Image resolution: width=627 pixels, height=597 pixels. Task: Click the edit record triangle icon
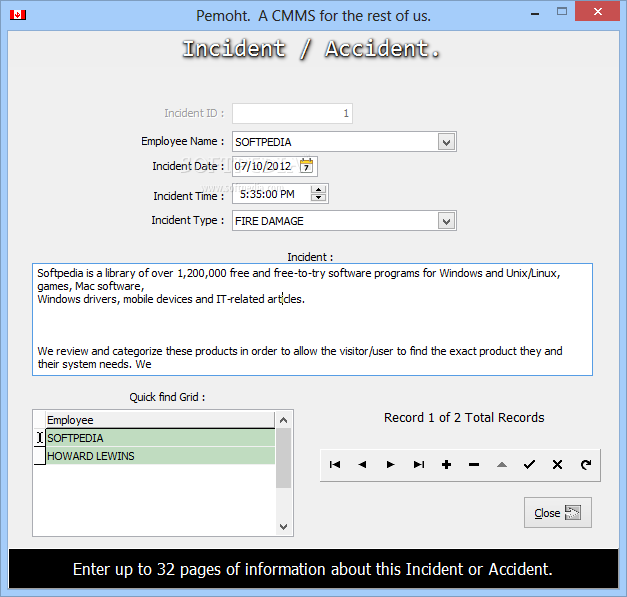[502, 465]
